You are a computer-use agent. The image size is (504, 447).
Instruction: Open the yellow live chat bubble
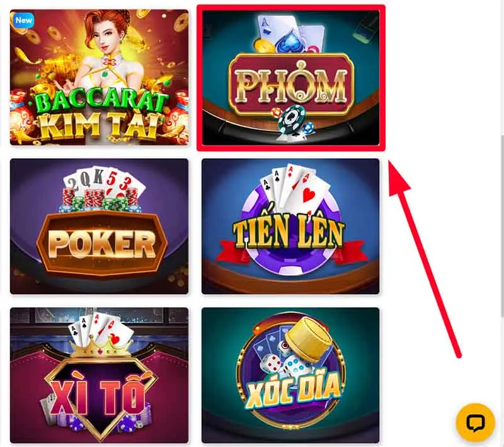[475, 422]
